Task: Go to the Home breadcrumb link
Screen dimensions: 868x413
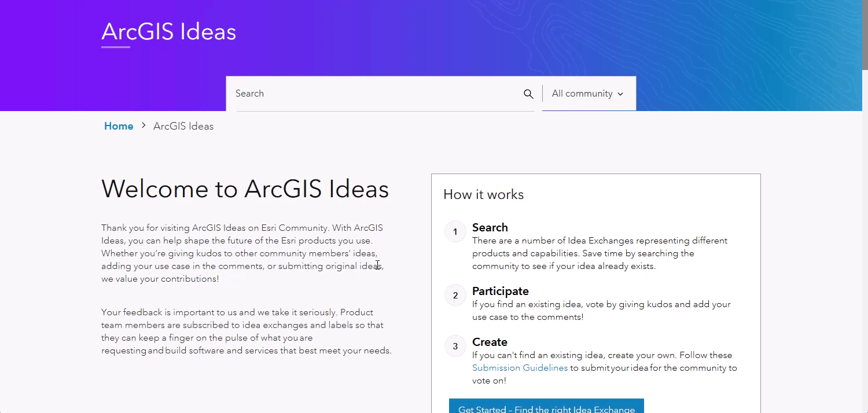Action: point(119,126)
